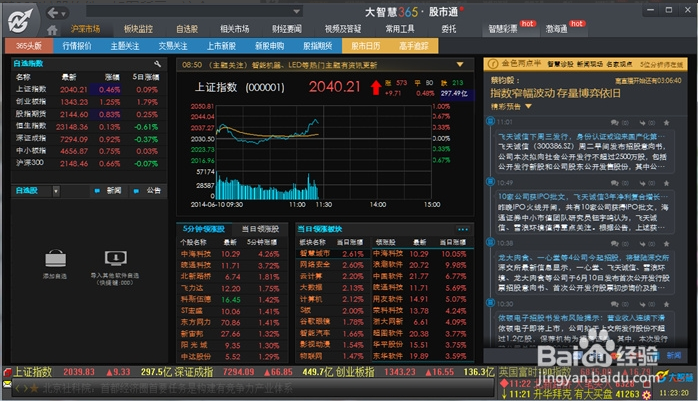Open the 板块监控 menu
Screen dimensions: 698x401
pos(138,29)
